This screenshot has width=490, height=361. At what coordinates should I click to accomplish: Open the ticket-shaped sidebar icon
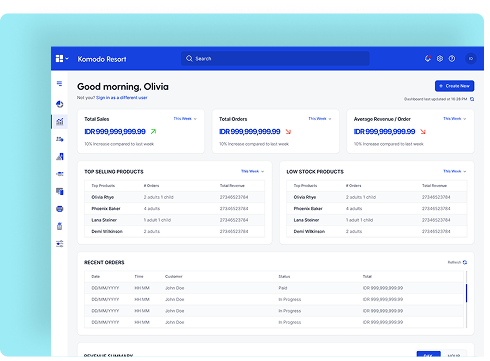tap(60, 174)
